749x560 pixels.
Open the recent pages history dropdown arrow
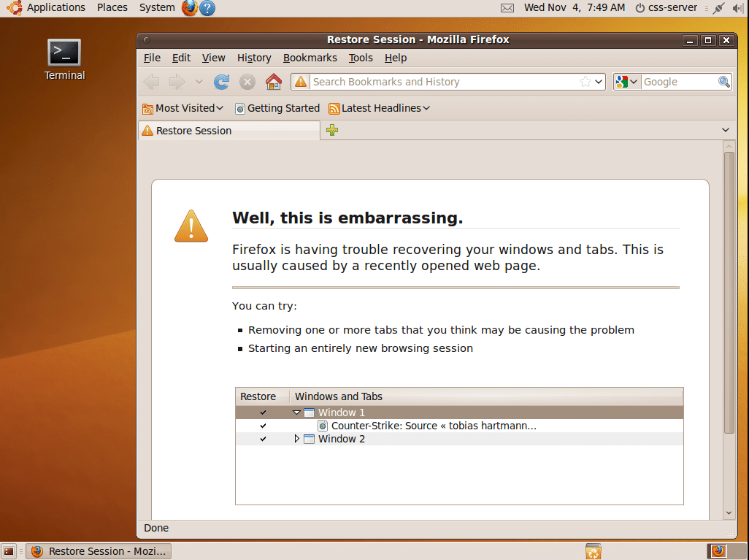[x=199, y=82]
